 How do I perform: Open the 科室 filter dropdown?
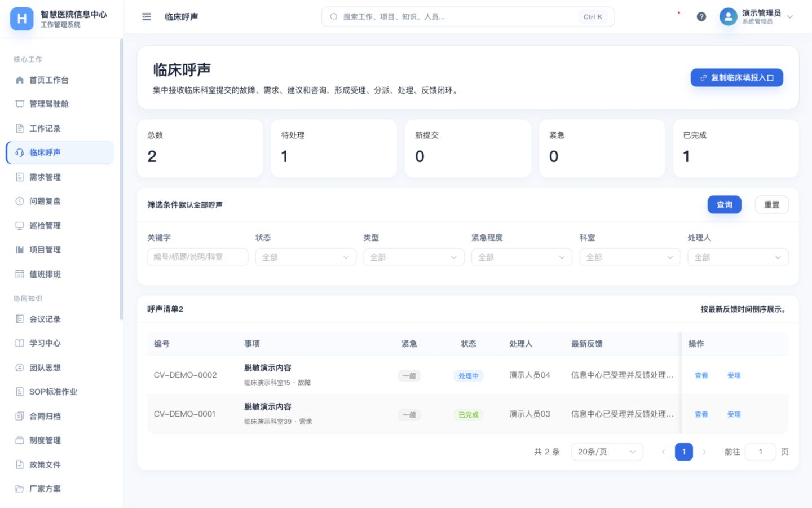[x=630, y=257]
